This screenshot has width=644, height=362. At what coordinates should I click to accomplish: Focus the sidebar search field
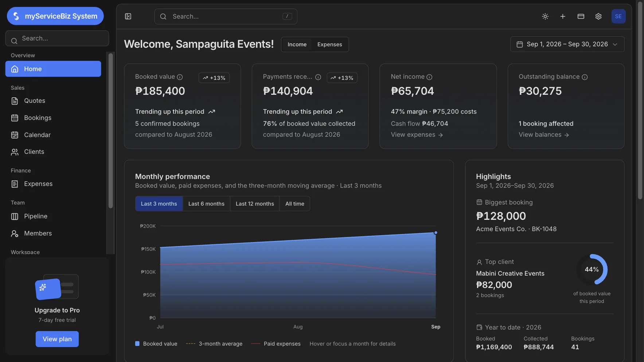[x=57, y=38]
